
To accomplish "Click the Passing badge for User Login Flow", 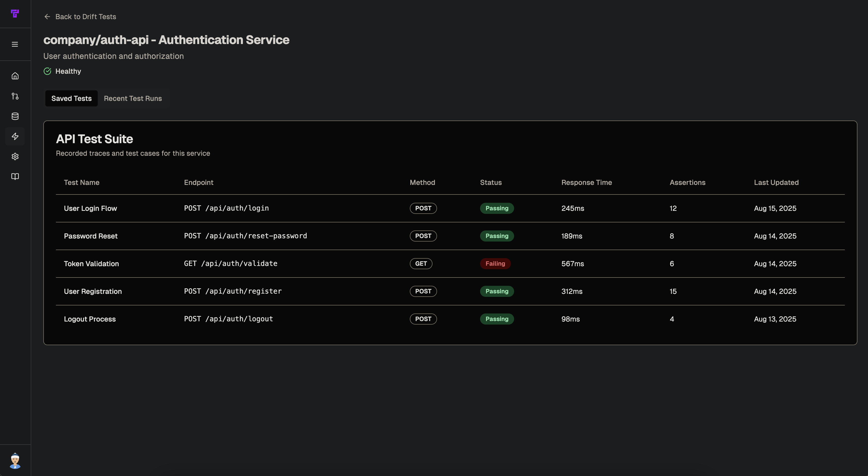I will coord(497,208).
